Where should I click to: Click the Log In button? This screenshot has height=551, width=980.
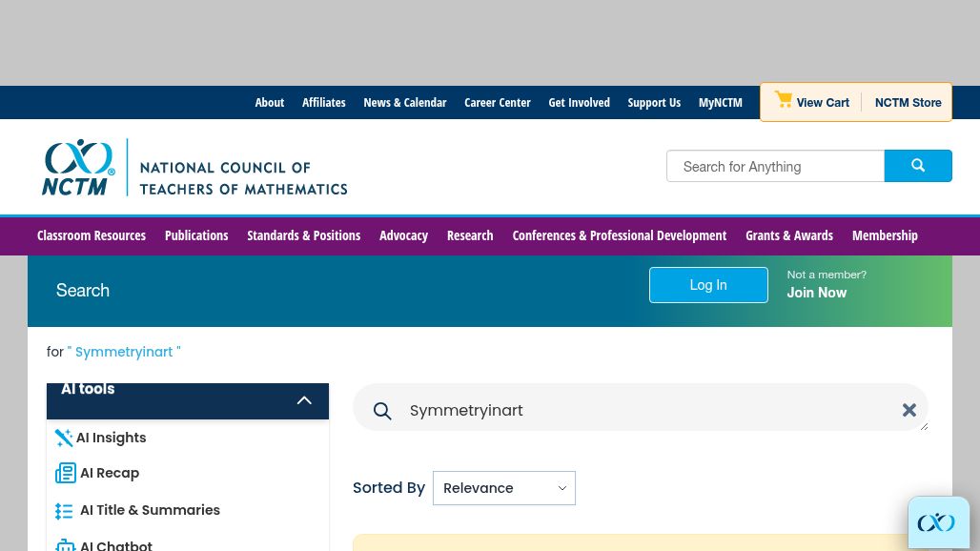[708, 285]
